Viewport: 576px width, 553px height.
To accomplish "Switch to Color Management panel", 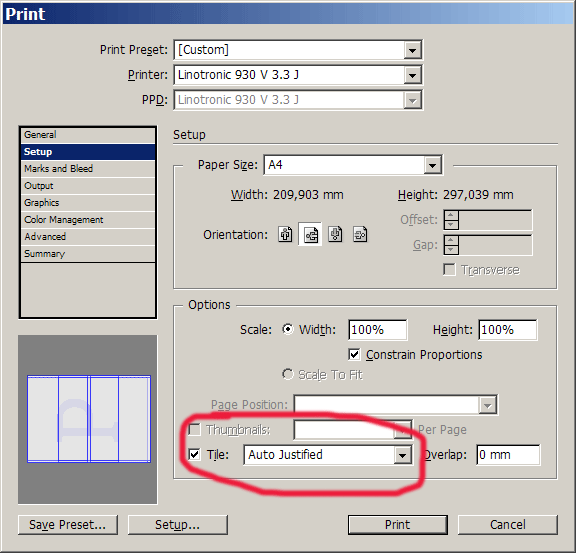I will click(x=88, y=220).
